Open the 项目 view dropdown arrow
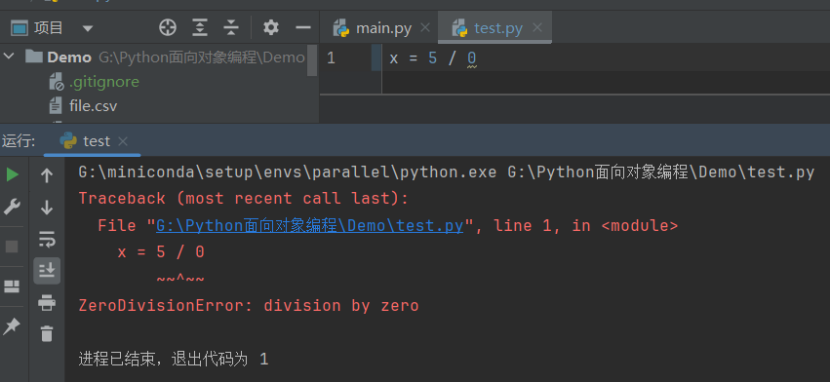This screenshot has height=383, width=831. [x=88, y=28]
